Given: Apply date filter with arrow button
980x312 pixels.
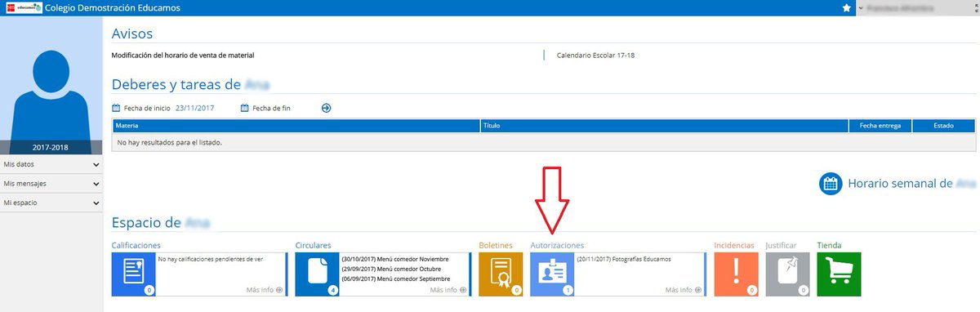Looking at the screenshot, I should [x=326, y=108].
